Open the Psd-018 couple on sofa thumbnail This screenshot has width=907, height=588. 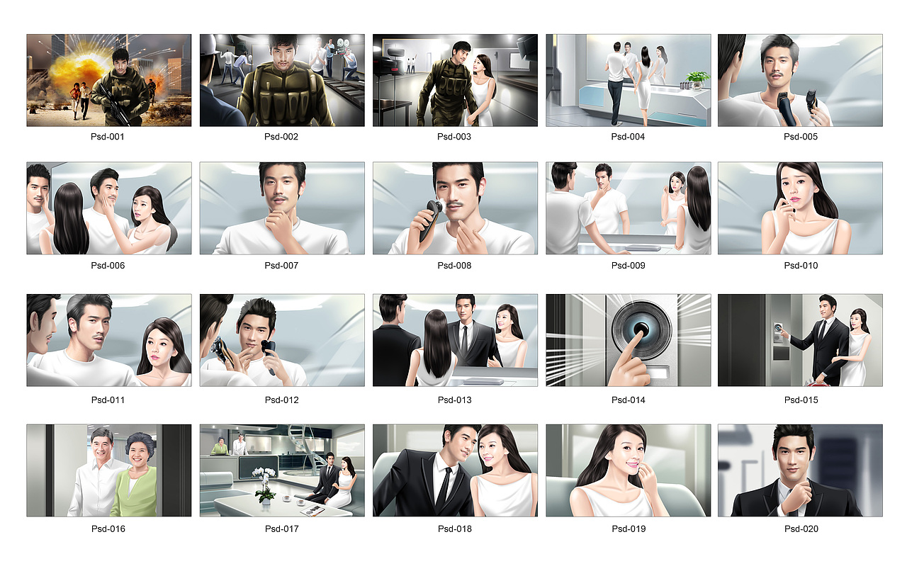click(455, 470)
